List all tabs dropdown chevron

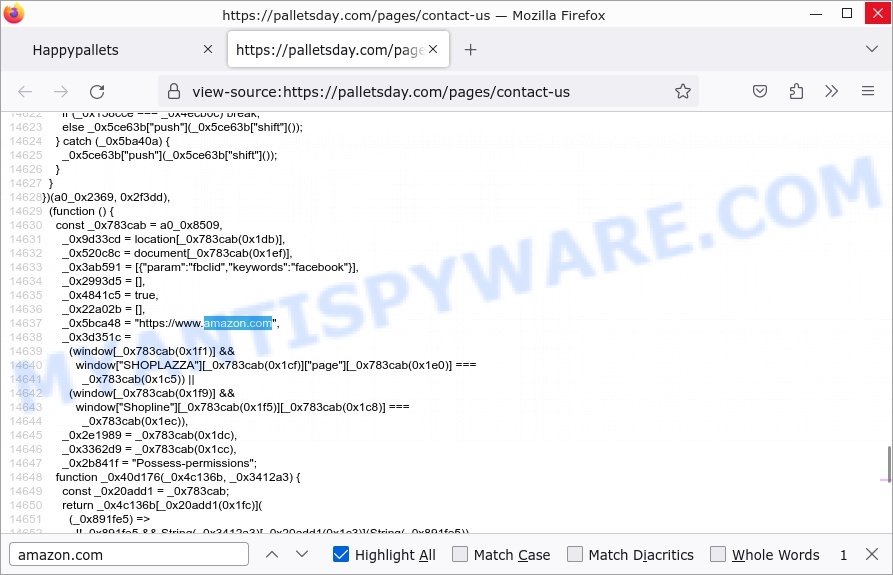871,49
